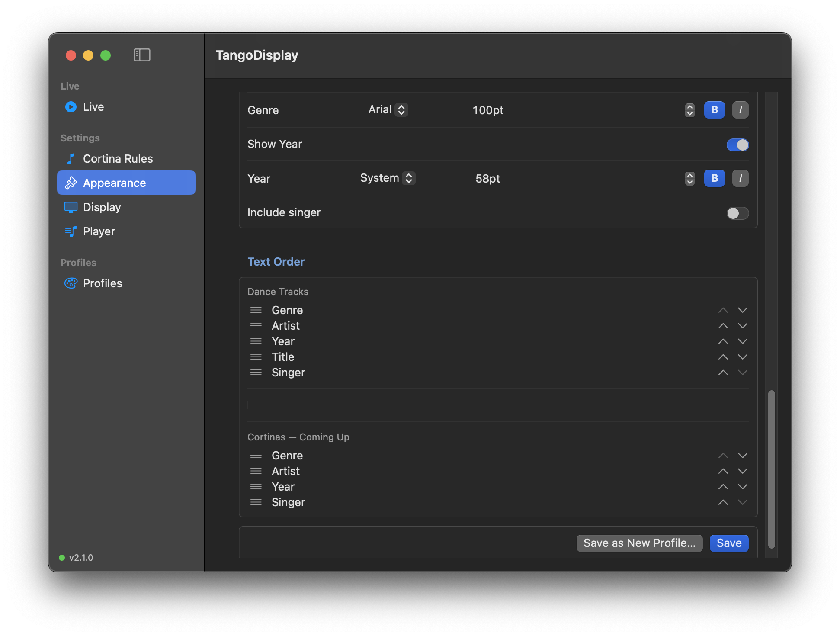
Task: Open the Genre font dropdown showing Arial
Action: coord(388,110)
